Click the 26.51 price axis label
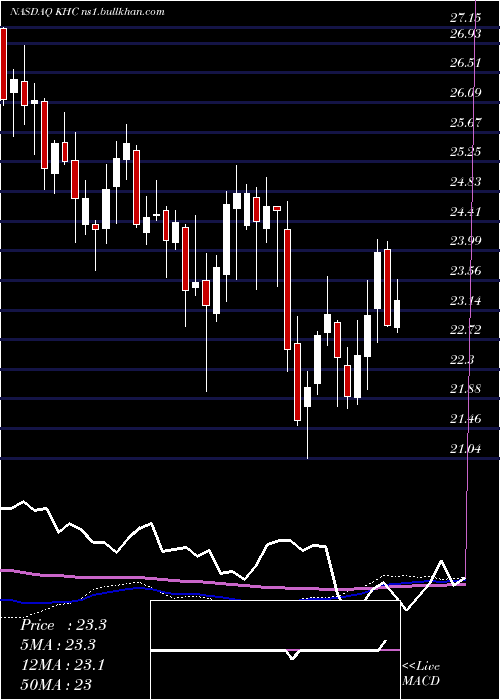Image resolution: width=500 pixels, height=700 pixels. coord(466,63)
